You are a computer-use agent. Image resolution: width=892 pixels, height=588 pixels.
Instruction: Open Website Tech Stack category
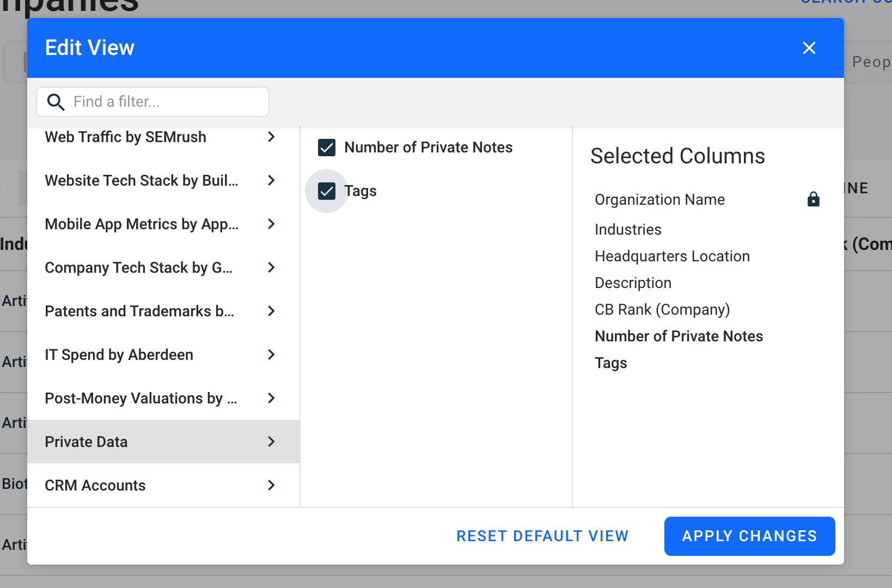[x=163, y=180]
